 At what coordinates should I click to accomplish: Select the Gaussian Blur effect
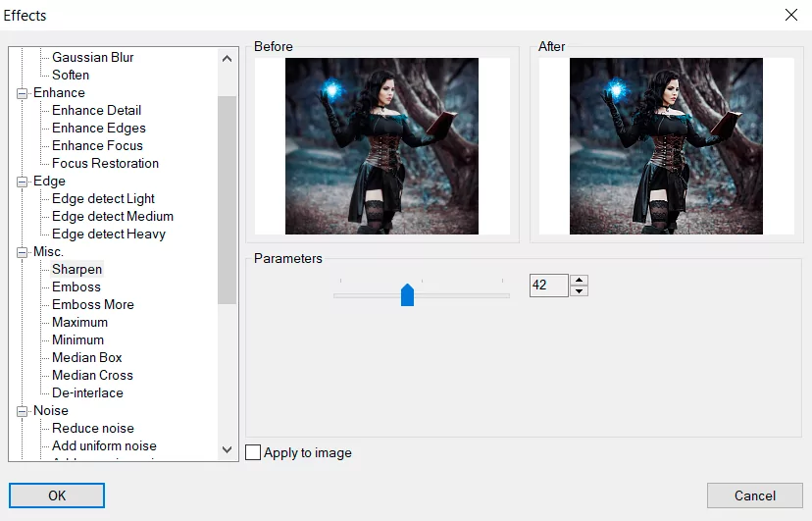(93, 58)
